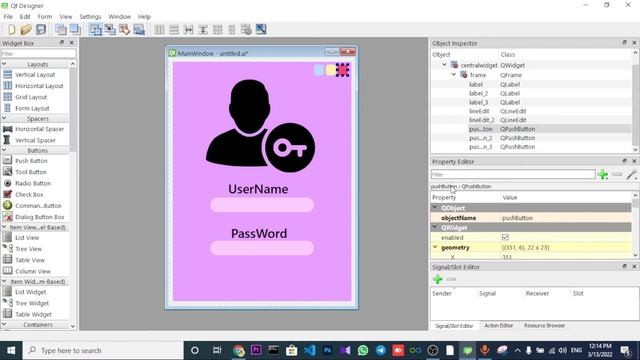Apply Lay Out in a Grid icon
Viewport: 640px width, 360px height.
[x=218, y=29]
